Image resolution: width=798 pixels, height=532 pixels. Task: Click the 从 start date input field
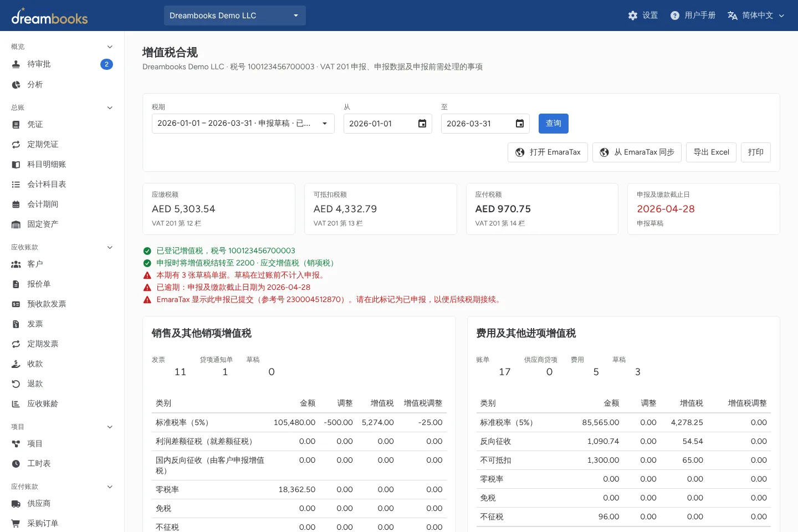pyautogui.click(x=388, y=124)
